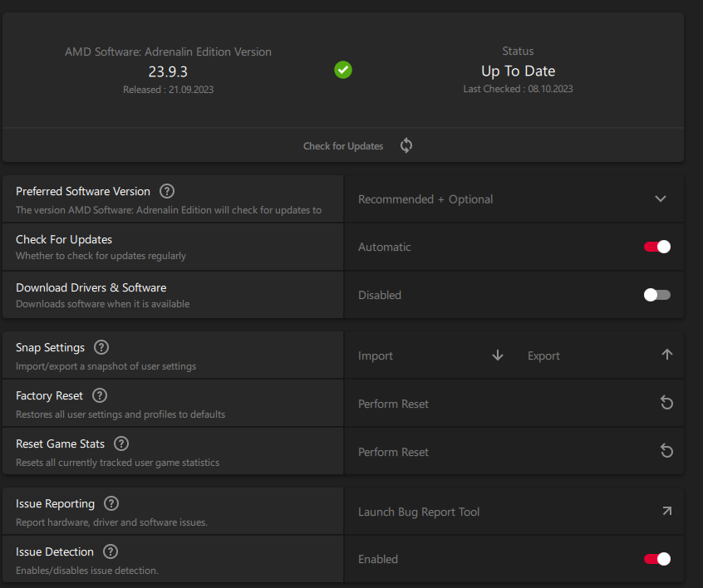This screenshot has height=588, width=703.
Task: Open help icon for Issue Detection
Action: click(x=111, y=551)
